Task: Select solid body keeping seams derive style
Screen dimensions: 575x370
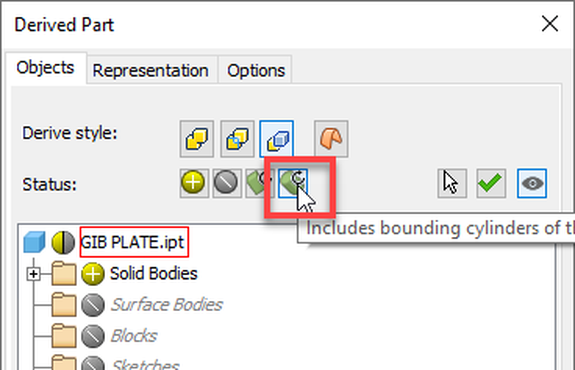Action: [237, 139]
